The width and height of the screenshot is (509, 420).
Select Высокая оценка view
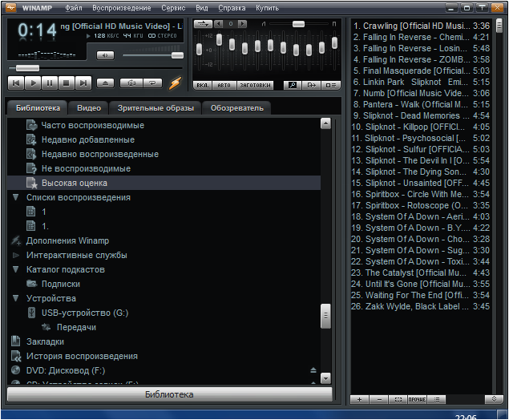164,183
